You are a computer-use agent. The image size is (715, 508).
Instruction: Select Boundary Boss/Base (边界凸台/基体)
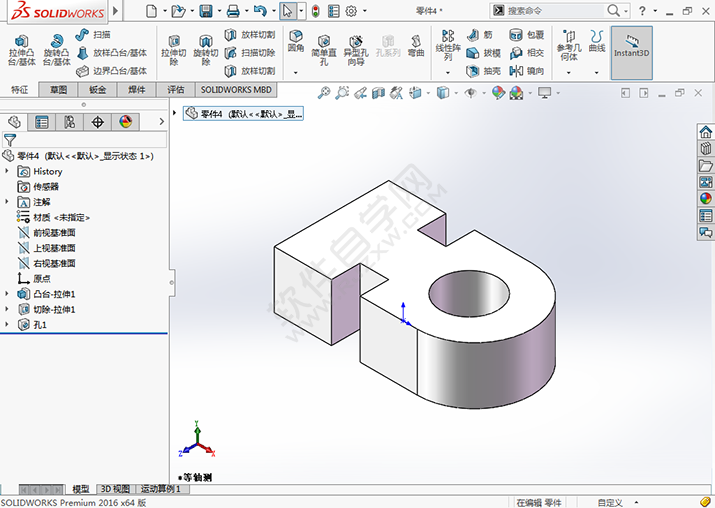click(x=112, y=71)
